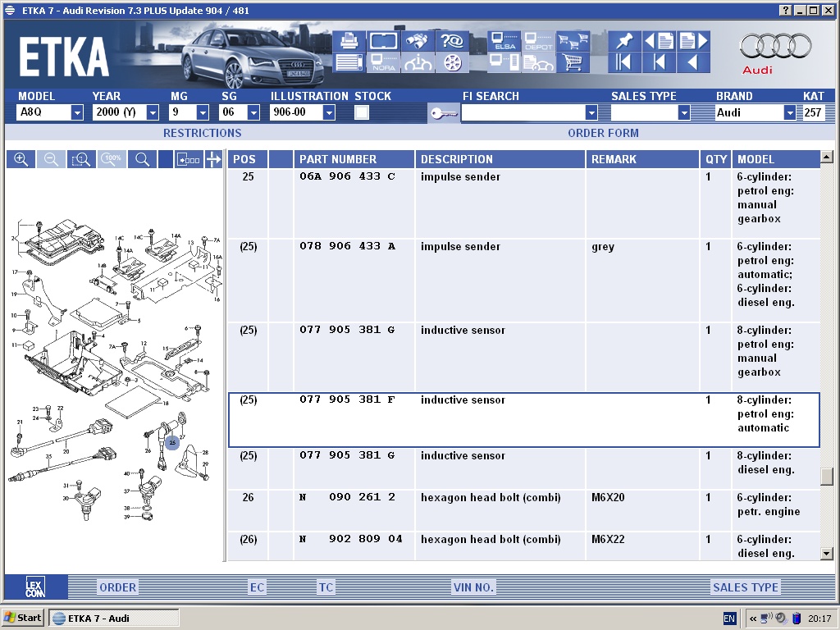The image size is (840, 630).
Task: Reset illustration zoom to 100%
Action: (x=112, y=159)
